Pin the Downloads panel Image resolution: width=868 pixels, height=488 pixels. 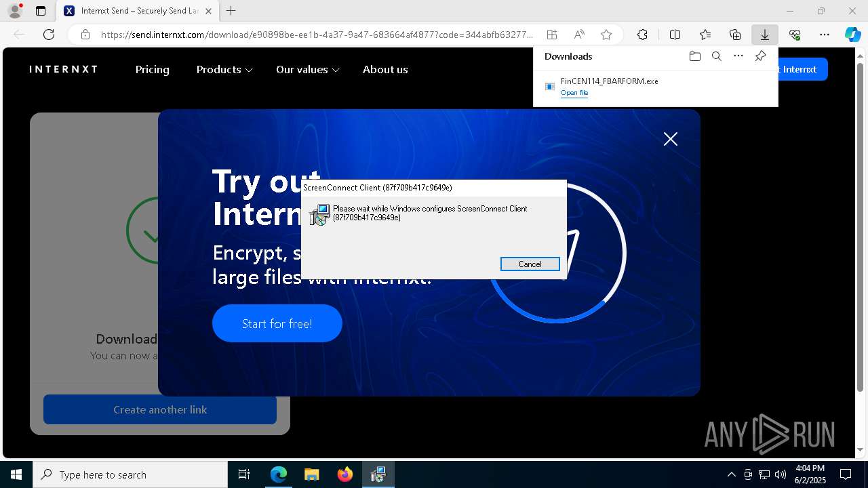[x=760, y=56]
